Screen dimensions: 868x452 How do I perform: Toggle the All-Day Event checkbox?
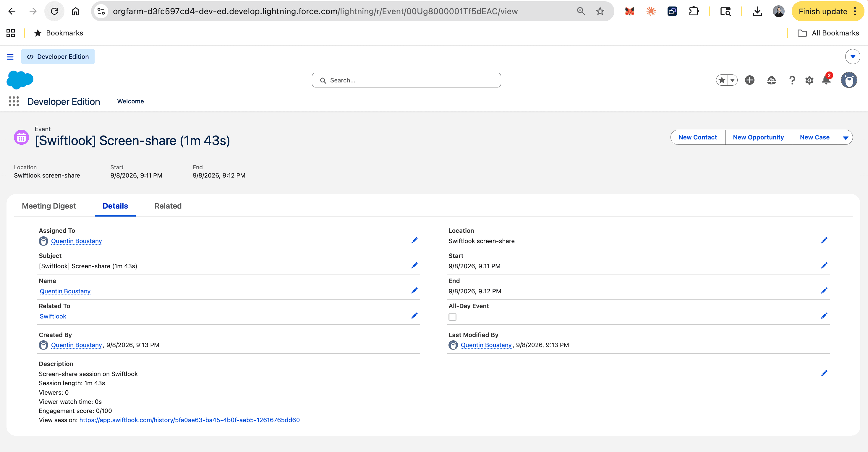[x=453, y=317]
